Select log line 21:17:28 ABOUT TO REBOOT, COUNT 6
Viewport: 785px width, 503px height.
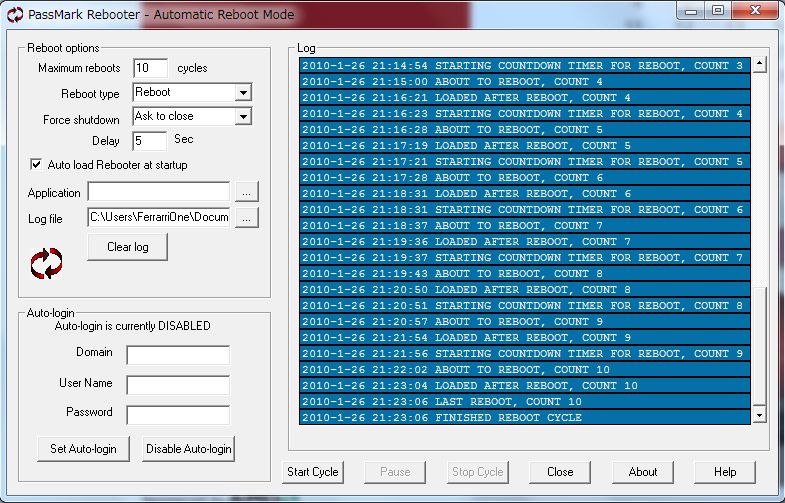pyautogui.click(x=525, y=177)
